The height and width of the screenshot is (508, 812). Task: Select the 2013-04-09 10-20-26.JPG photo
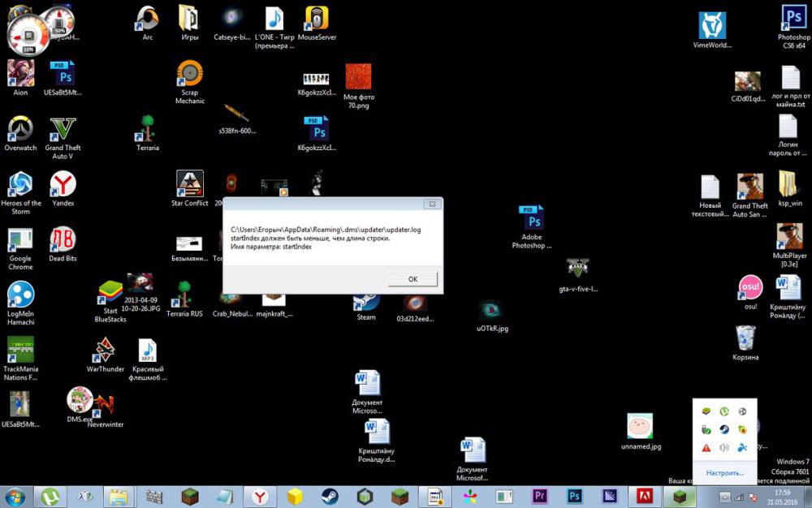coord(140,293)
